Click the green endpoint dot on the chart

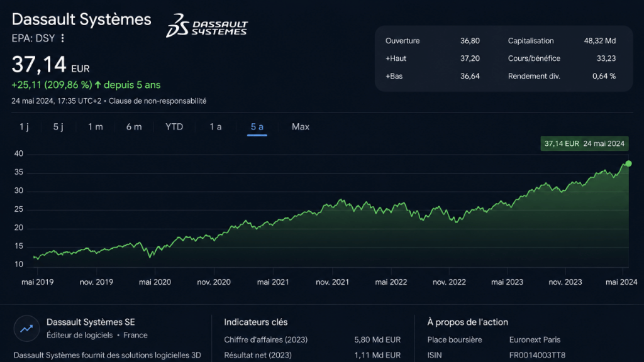(x=628, y=164)
